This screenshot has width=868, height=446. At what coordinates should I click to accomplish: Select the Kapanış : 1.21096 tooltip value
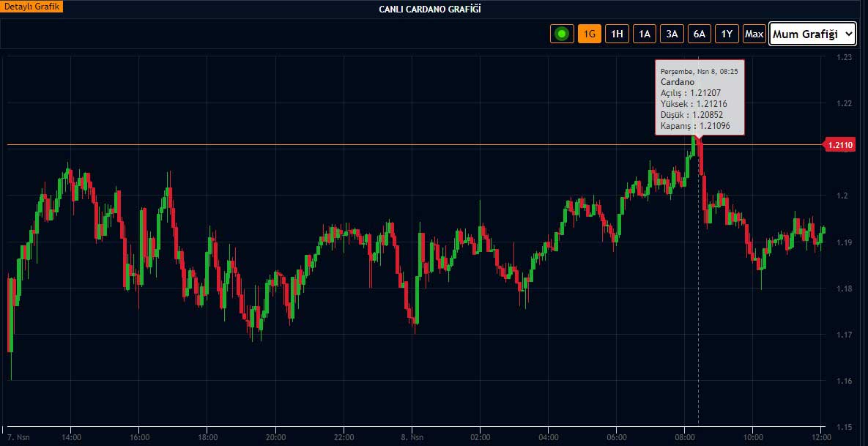(694, 126)
